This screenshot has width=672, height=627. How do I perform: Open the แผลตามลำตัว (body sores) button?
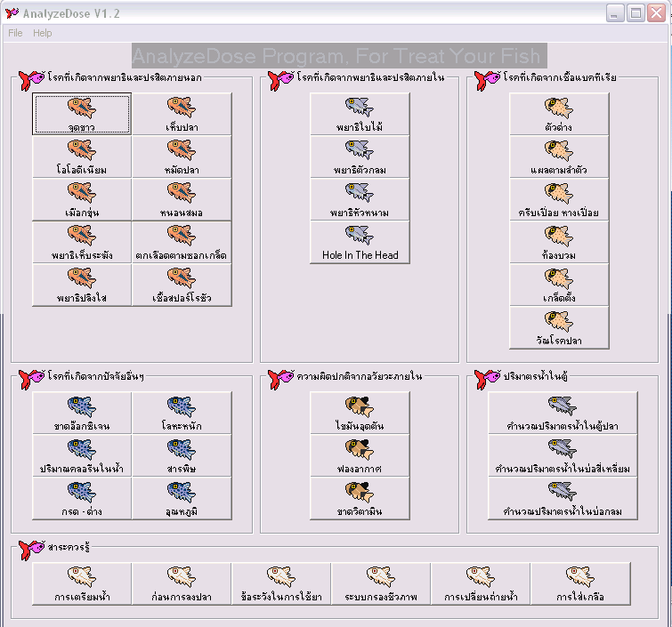pyautogui.click(x=559, y=157)
